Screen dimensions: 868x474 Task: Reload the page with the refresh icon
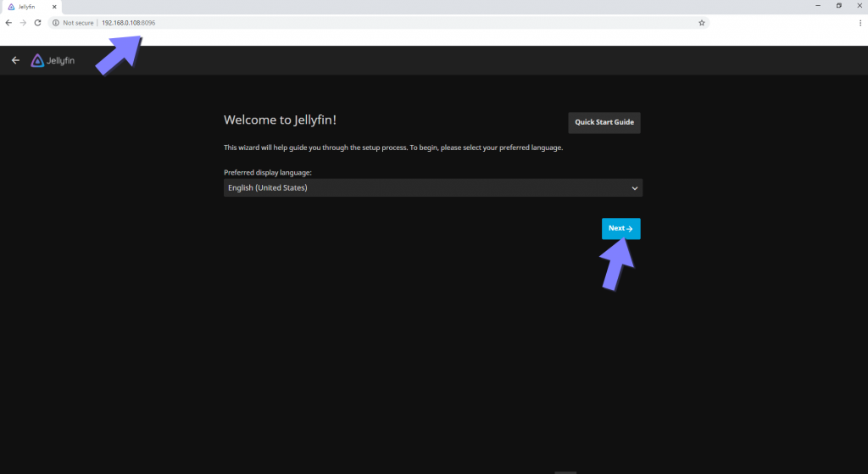click(37, 23)
